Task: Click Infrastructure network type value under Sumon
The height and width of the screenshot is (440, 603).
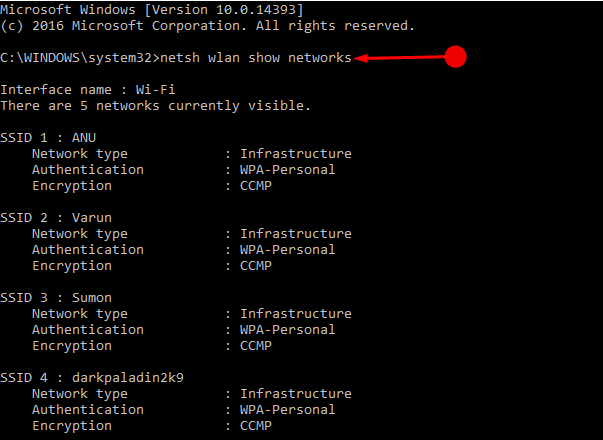Action: pos(295,313)
